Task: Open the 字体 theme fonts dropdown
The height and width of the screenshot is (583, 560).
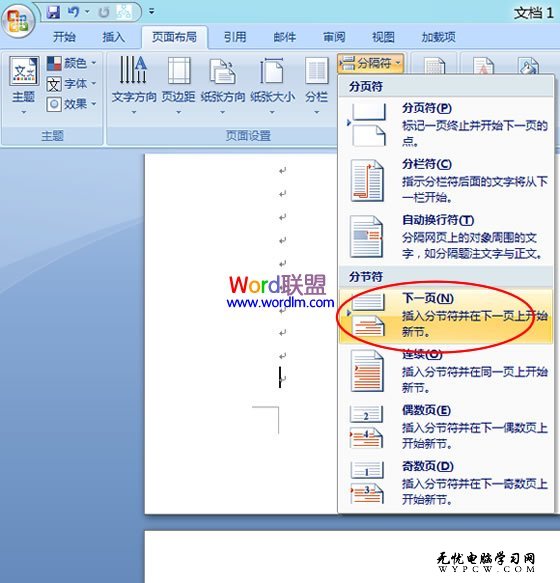Action: 71,84
